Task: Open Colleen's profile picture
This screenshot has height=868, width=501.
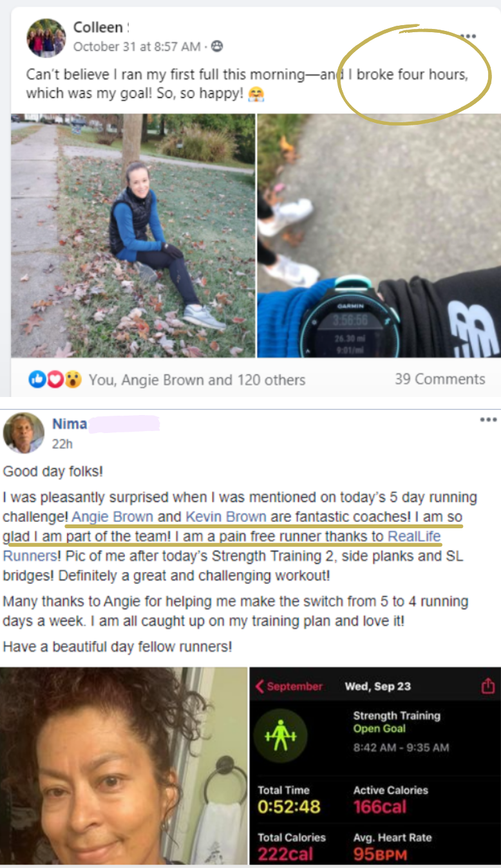Action: (x=46, y=37)
